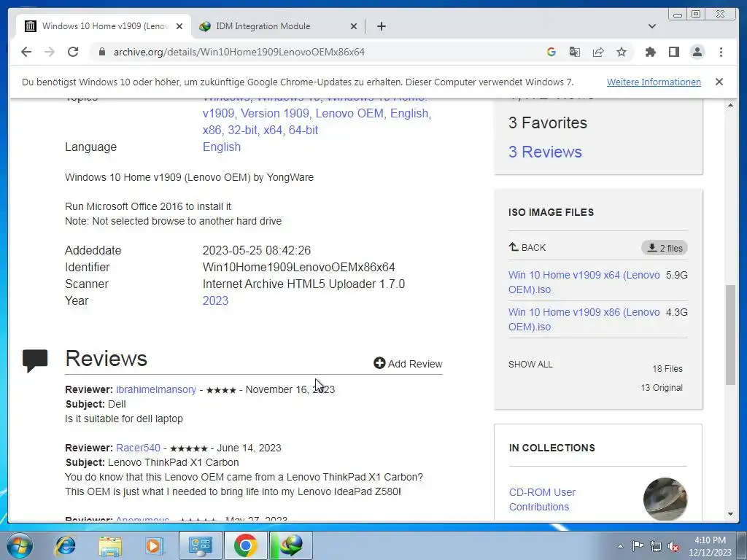Jump to the 3 Reviews link
The image size is (747, 560).
[545, 152]
